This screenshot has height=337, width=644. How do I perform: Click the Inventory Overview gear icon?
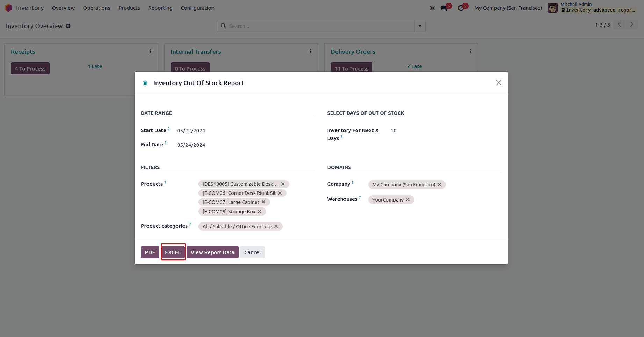[x=68, y=26]
